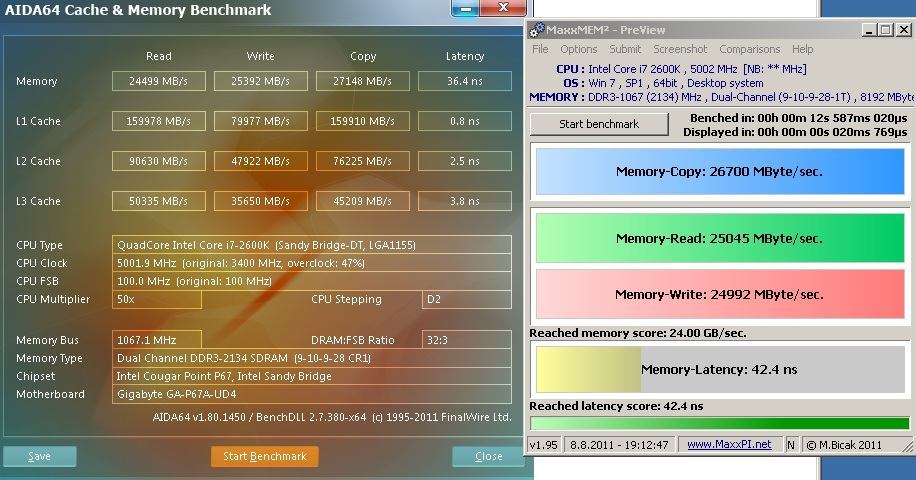The width and height of the screenshot is (916, 480).
Task: Select L1 Cache Latency 0.8 ns
Action: tap(465, 121)
